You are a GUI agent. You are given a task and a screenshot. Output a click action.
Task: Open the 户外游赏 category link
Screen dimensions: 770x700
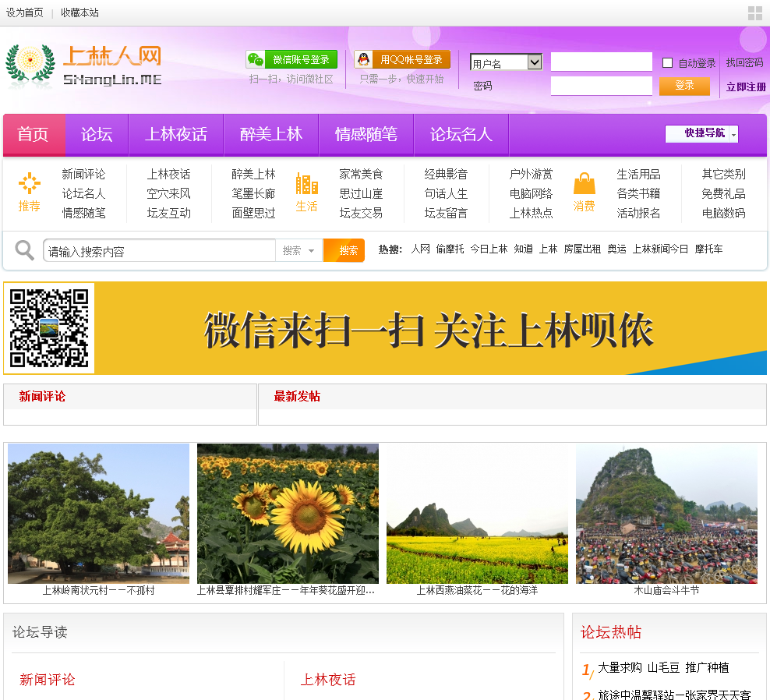coord(531,174)
